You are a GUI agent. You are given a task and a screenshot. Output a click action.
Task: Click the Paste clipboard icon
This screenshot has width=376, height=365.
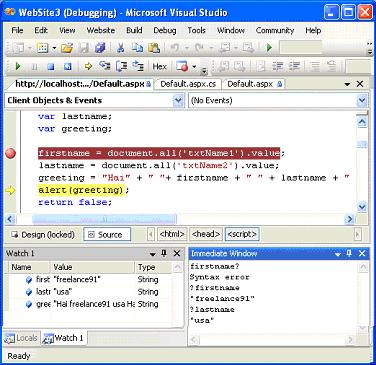click(x=154, y=48)
